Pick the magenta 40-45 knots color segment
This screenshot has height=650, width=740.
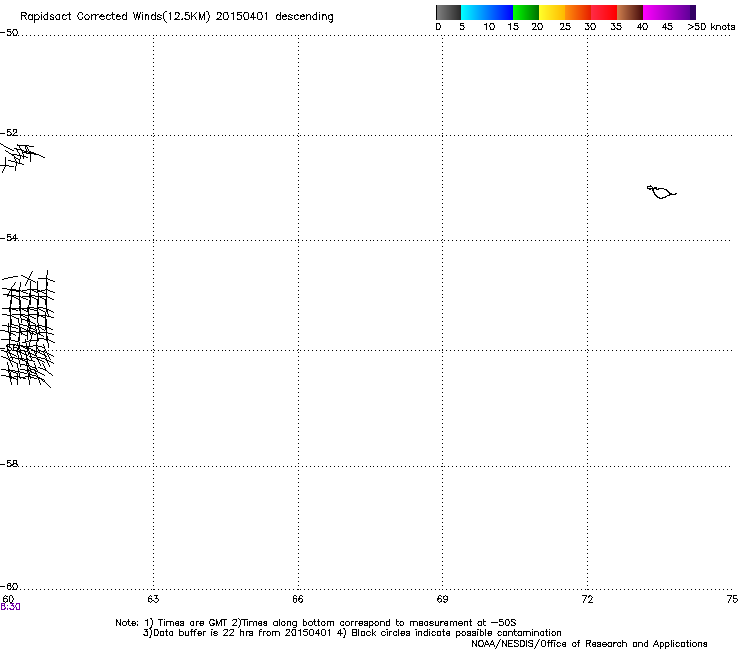tap(656, 12)
